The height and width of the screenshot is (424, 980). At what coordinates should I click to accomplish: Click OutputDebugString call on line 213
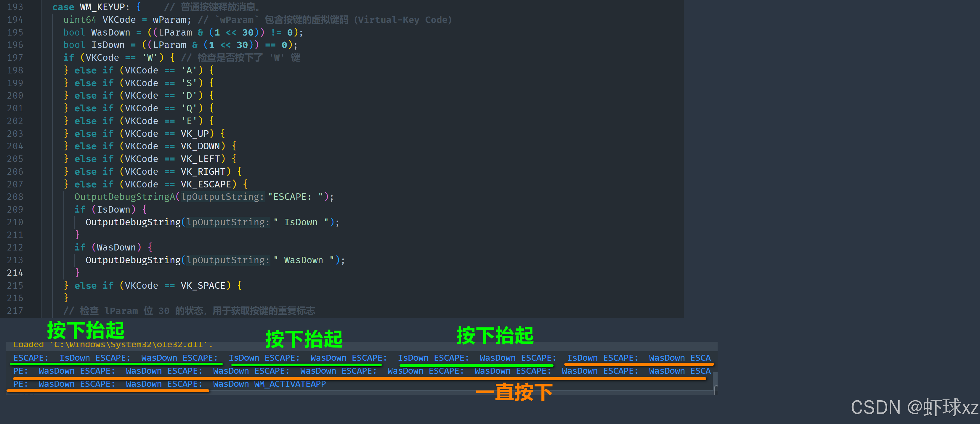coord(133,260)
